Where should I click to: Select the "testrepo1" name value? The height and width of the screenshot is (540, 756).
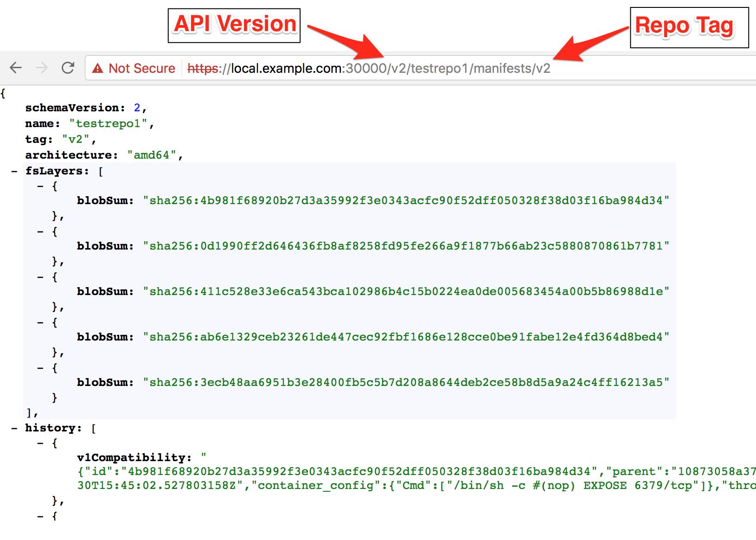click(108, 123)
